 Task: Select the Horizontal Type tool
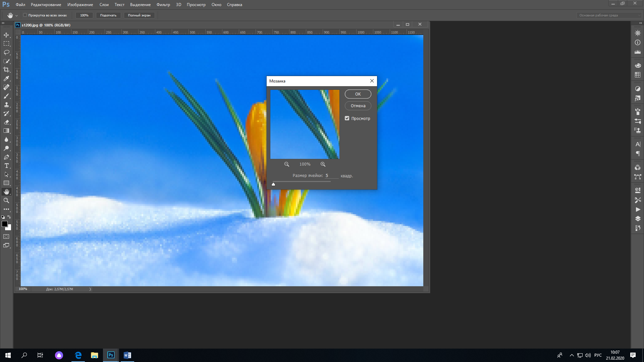click(x=6, y=166)
